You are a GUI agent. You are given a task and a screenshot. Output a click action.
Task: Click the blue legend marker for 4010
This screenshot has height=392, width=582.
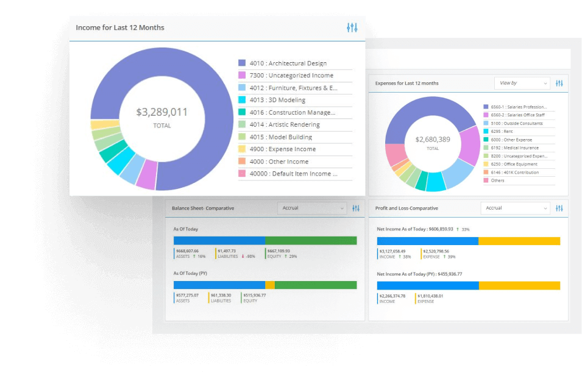click(241, 63)
